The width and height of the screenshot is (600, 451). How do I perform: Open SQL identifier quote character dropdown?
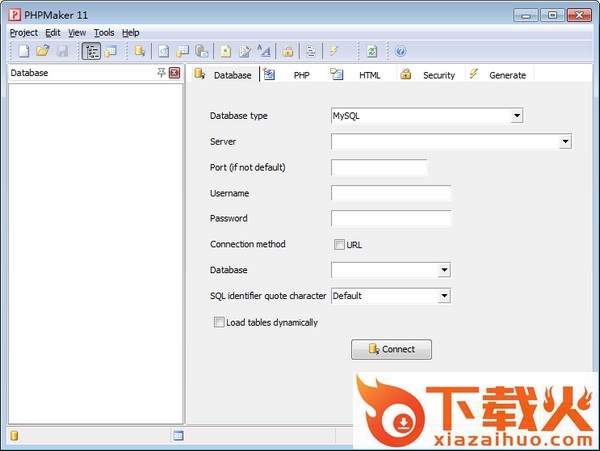444,296
